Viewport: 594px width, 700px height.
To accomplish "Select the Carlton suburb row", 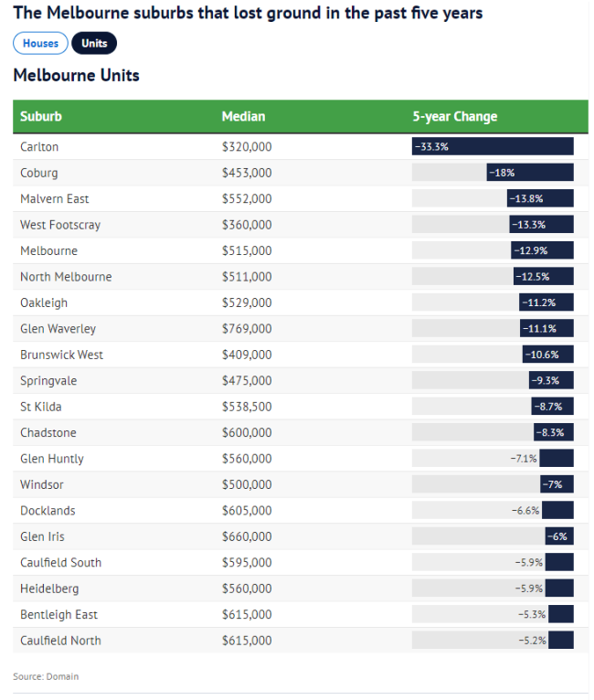I will click(x=39, y=146).
